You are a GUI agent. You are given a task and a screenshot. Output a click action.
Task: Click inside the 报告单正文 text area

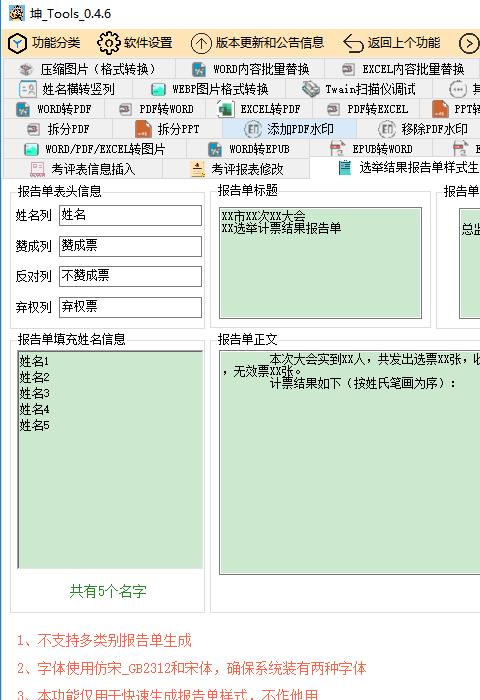point(350,462)
